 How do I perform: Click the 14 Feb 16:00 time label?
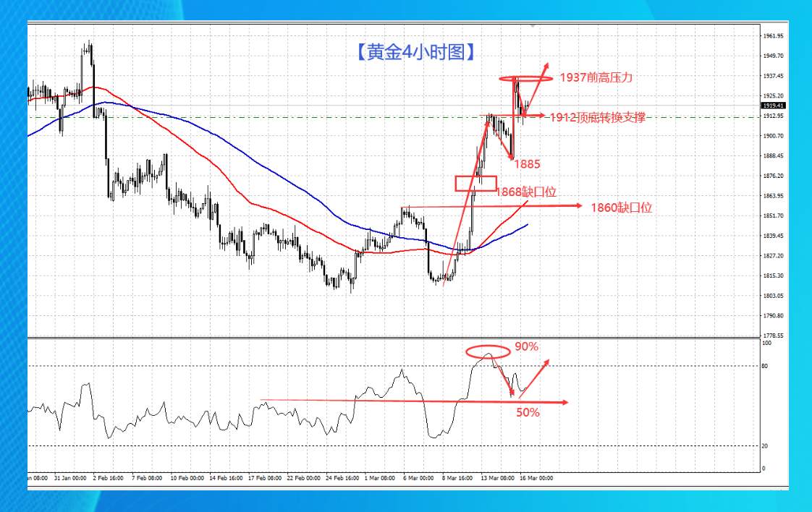pos(226,478)
